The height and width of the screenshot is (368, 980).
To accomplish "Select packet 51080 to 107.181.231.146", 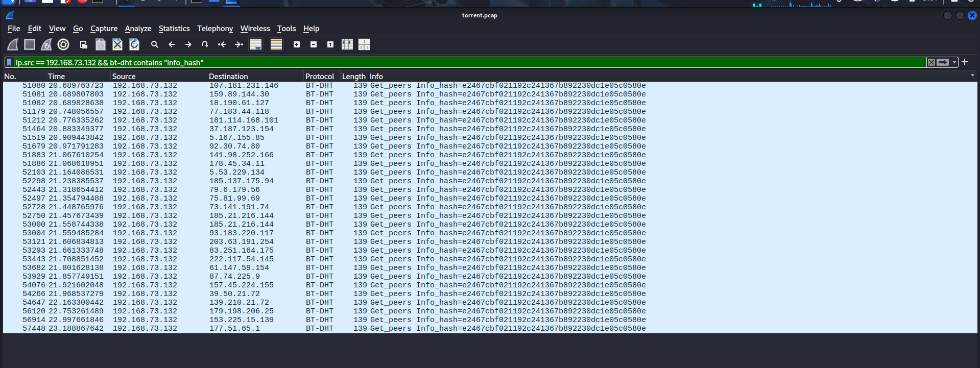I will coord(244,86).
